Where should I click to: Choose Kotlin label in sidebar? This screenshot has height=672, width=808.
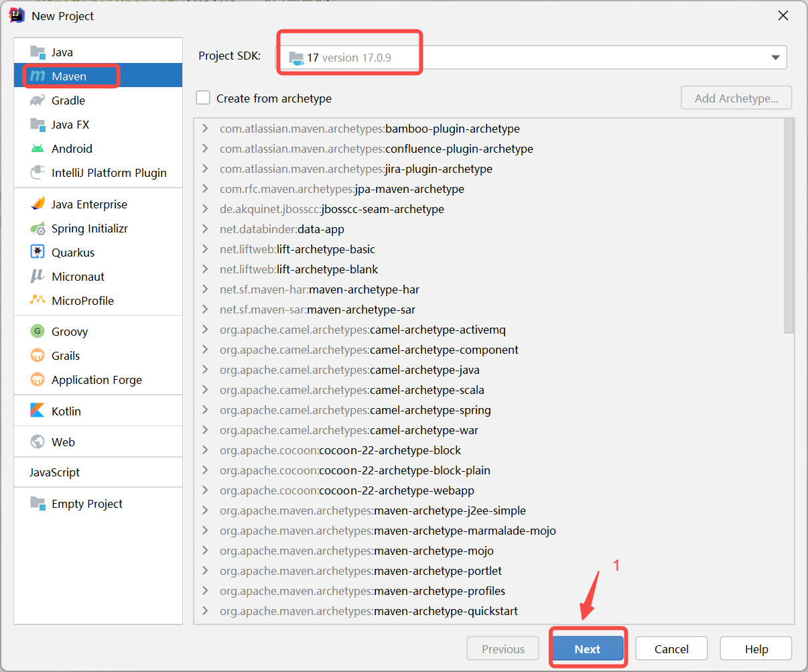pos(66,411)
